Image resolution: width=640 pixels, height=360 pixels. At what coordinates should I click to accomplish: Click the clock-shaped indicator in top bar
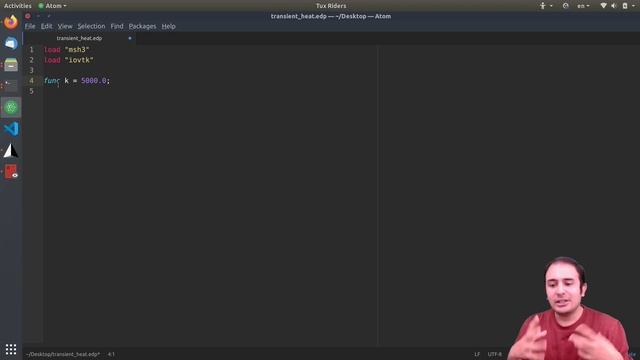[565, 6]
